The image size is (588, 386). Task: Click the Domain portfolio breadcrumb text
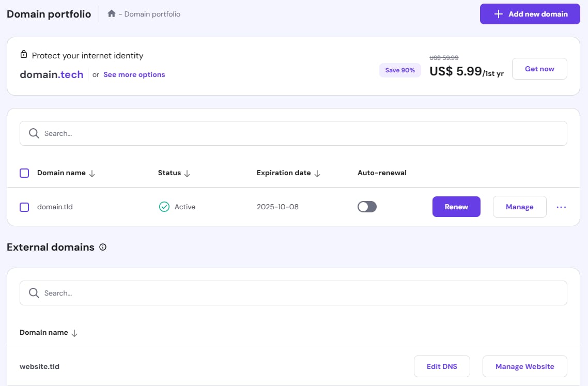(x=152, y=14)
